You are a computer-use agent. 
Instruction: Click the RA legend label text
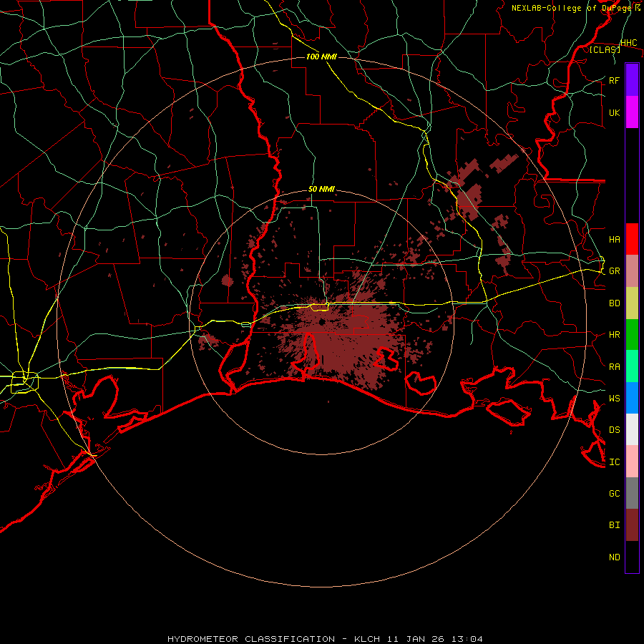[614, 367]
